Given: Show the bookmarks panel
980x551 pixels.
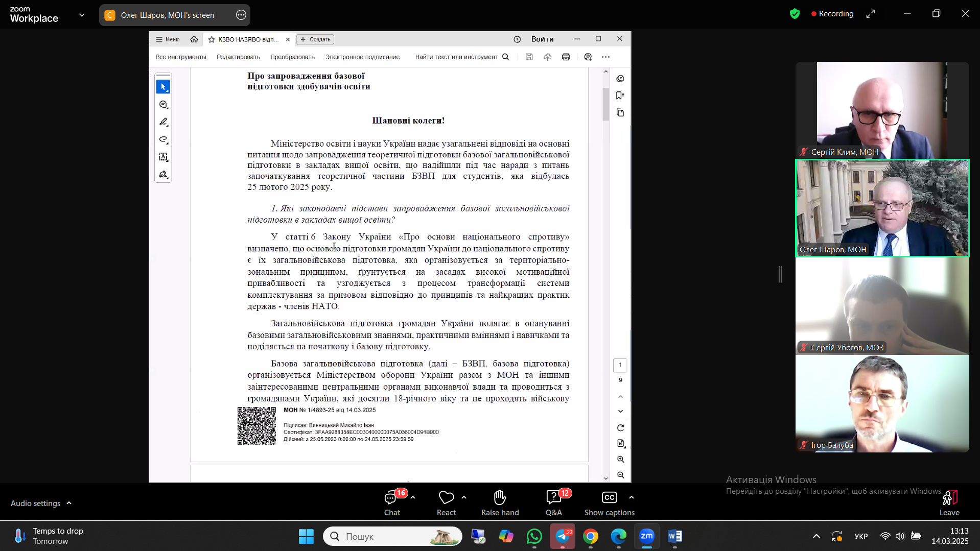Looking at the screenshot, I should pyautogui.click(x=620, y=95).
